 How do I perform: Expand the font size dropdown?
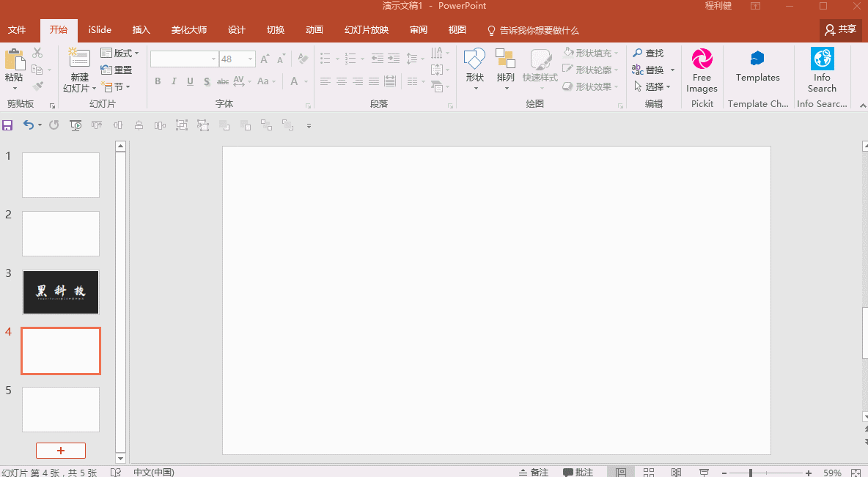click(x=251, y=59)
